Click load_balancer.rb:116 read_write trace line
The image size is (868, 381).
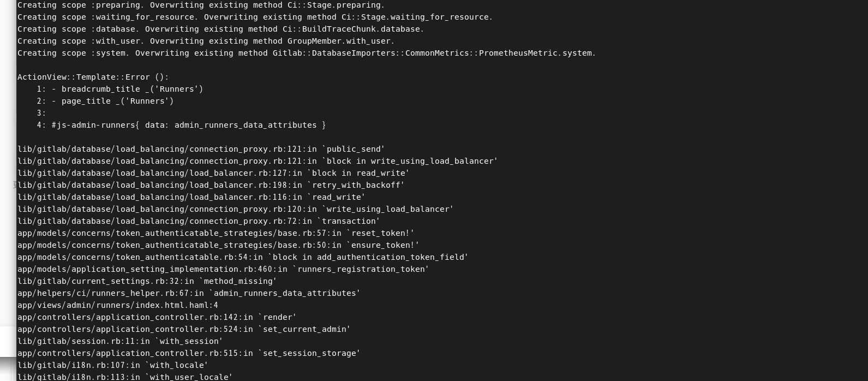pyautogui.click(x=191, y=197)
